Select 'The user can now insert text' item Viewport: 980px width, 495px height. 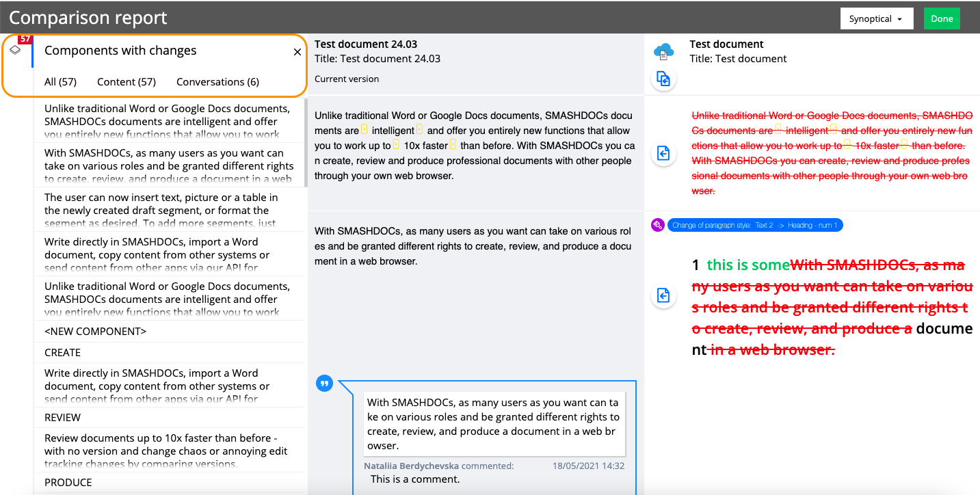click(x=169, y=209)
